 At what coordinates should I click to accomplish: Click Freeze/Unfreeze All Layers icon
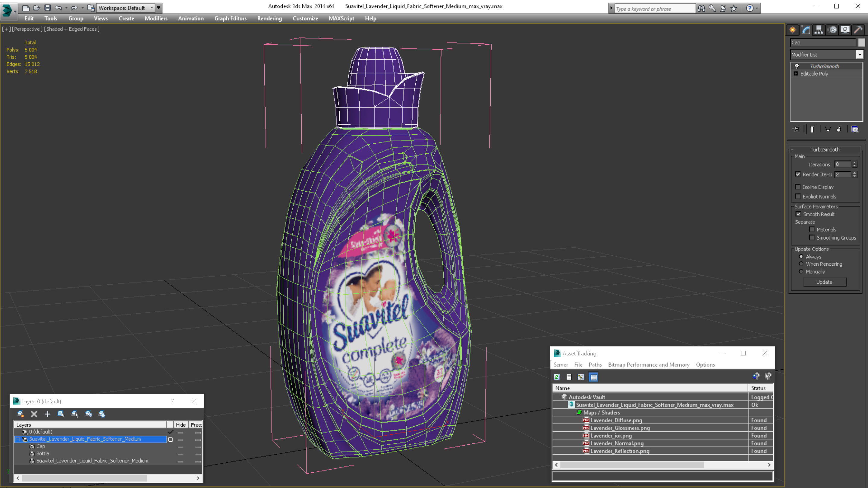[102, 414]
